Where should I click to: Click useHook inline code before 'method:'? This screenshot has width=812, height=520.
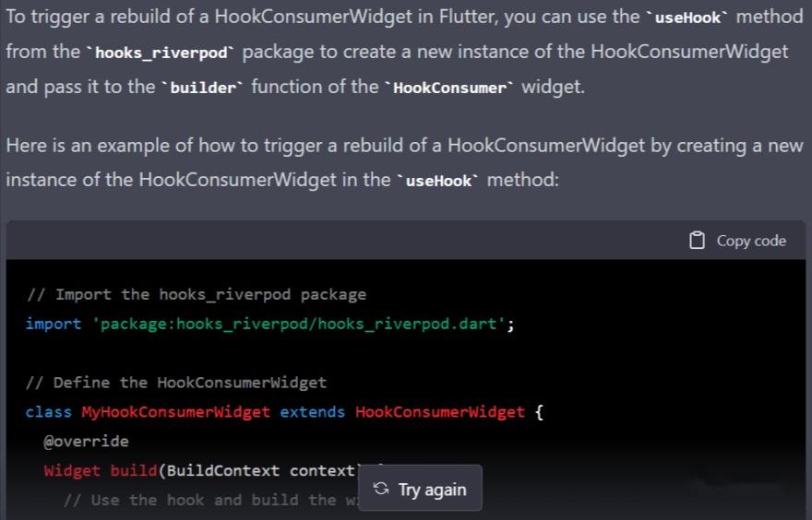[x=438, y=181]
